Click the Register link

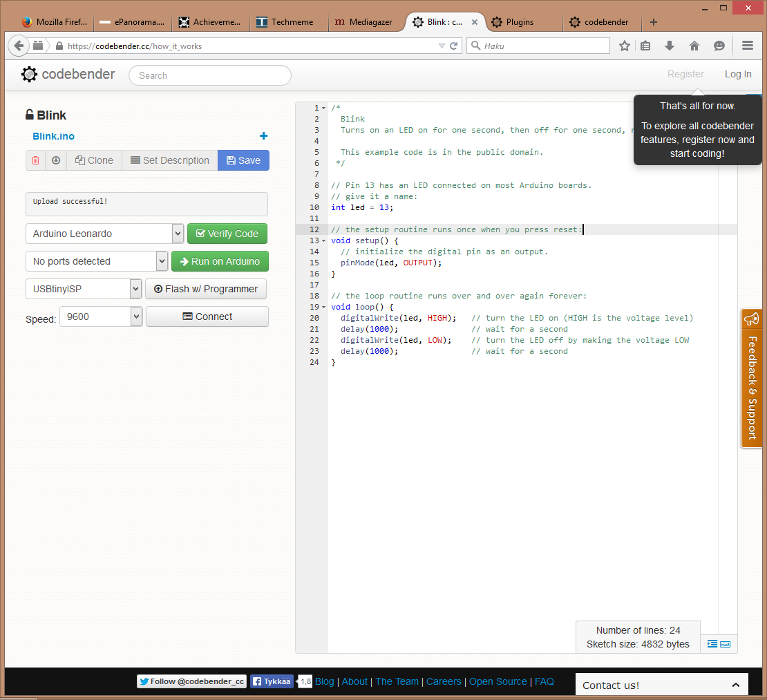click(685, 74)
